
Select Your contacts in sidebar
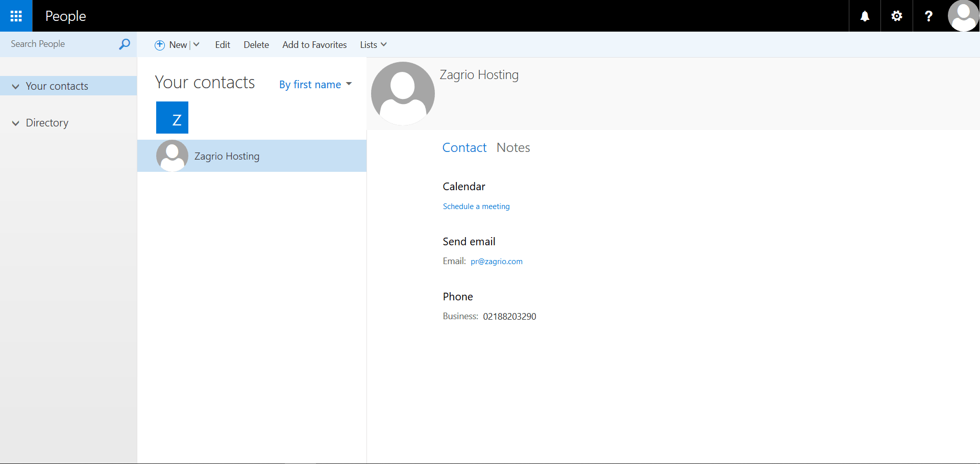tap(68, 86)
